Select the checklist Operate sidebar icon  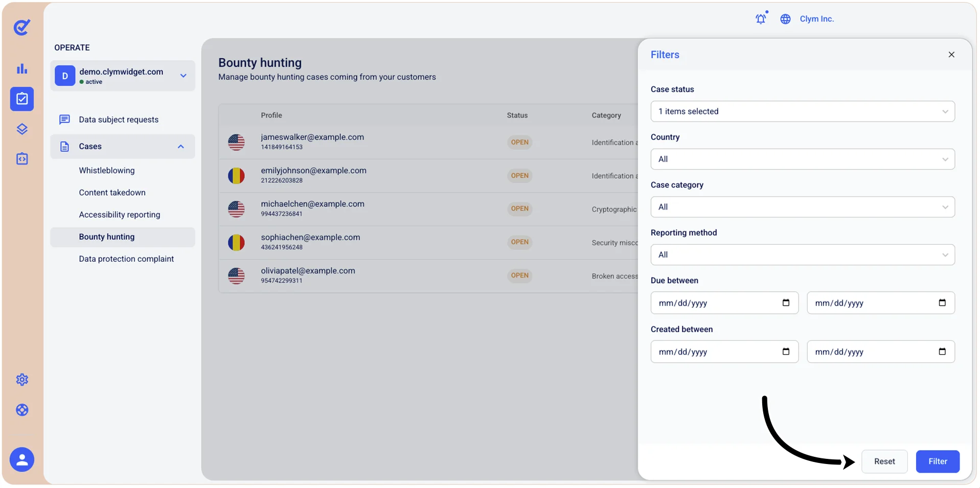[22, 99]
